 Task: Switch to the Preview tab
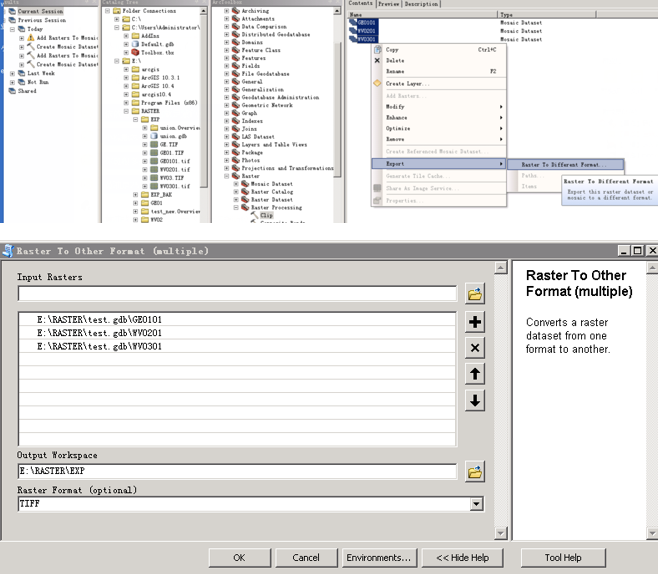(x=389, y=4)
